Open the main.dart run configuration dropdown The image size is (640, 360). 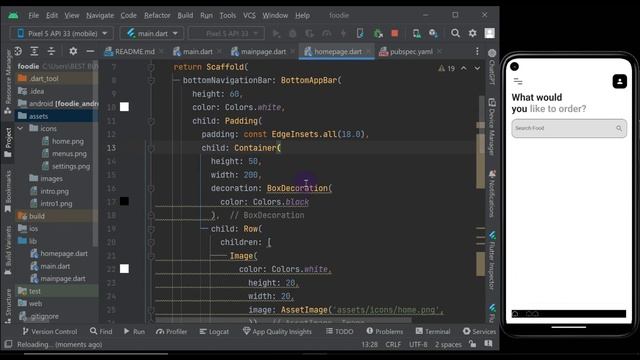(152, 33)
